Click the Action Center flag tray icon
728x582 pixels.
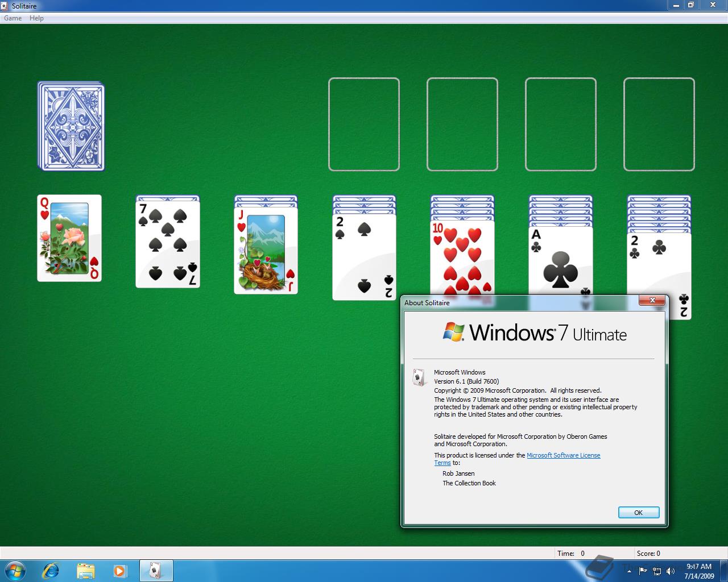(643, 571)
